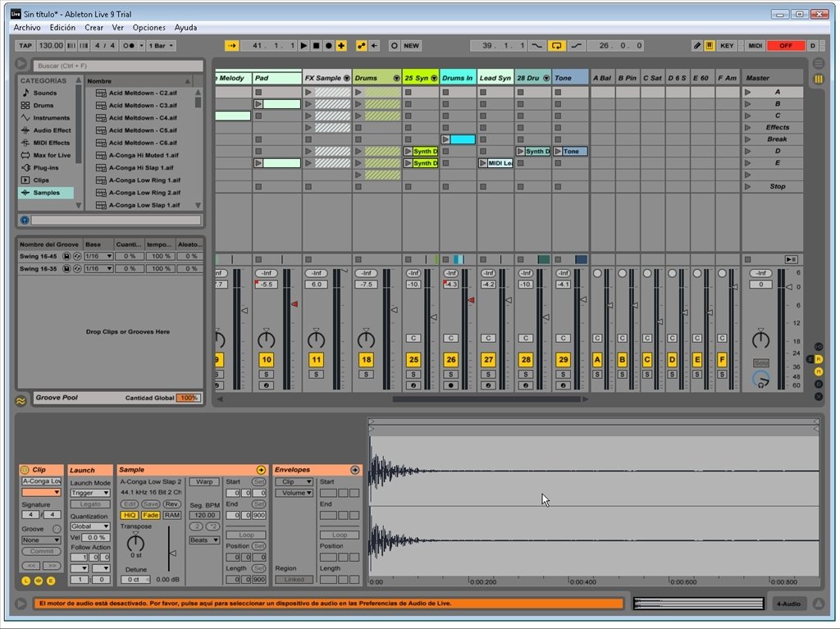Open the Ayuda menu
Viewport: 840px width, 629px height.
click(186, 27)
